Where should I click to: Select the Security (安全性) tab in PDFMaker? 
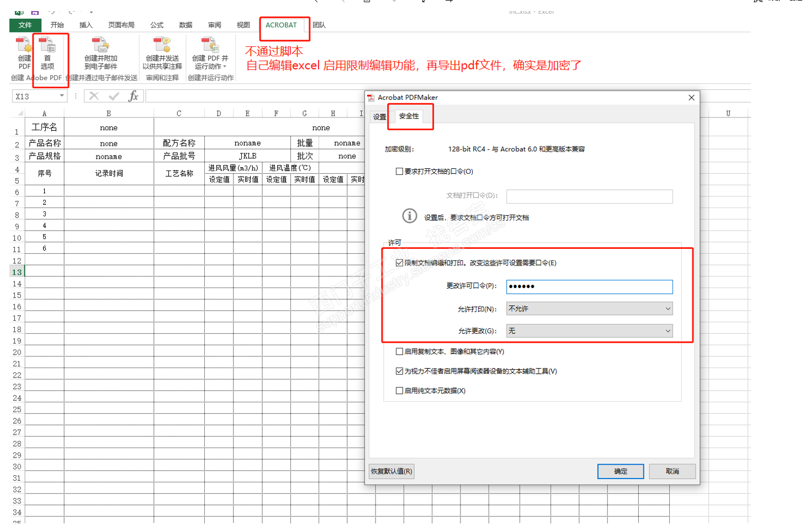click(x=409, y=116)
